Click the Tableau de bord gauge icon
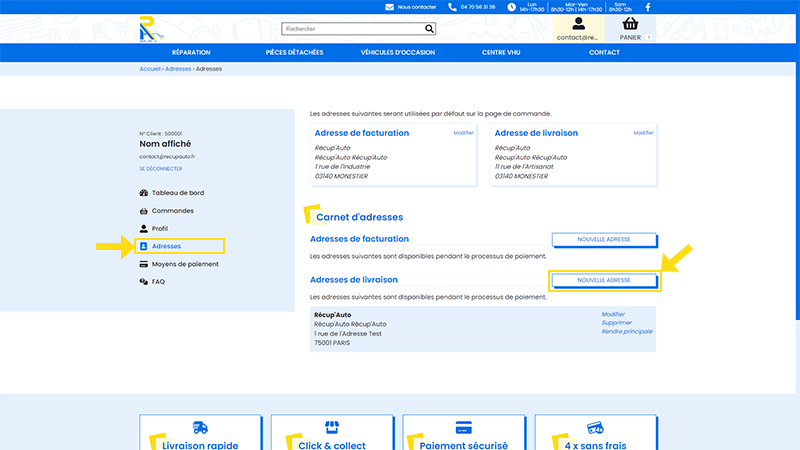This screenshot has width=800, height=450. (143, 193)
